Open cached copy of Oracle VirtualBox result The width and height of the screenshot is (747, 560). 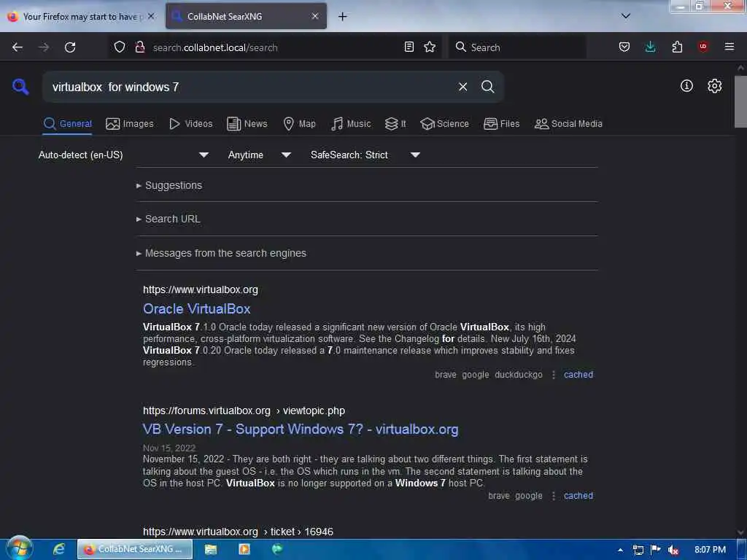point(578,374)
